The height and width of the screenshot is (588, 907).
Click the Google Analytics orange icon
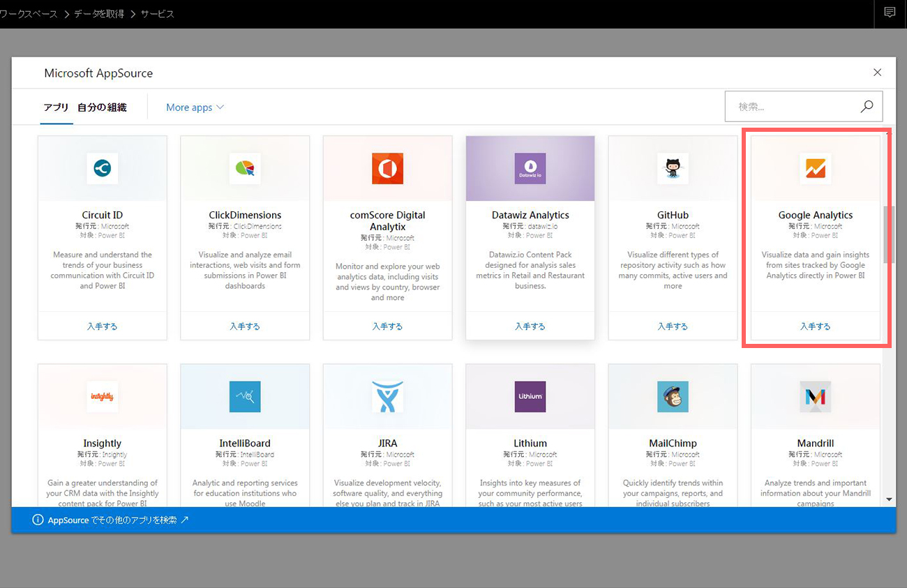(815, 168)
